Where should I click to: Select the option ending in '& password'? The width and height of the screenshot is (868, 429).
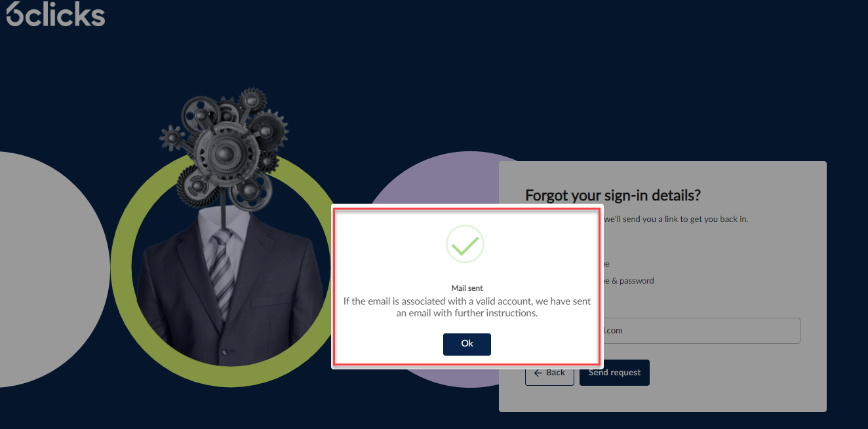pyautogui.click(x=627, y=281)
